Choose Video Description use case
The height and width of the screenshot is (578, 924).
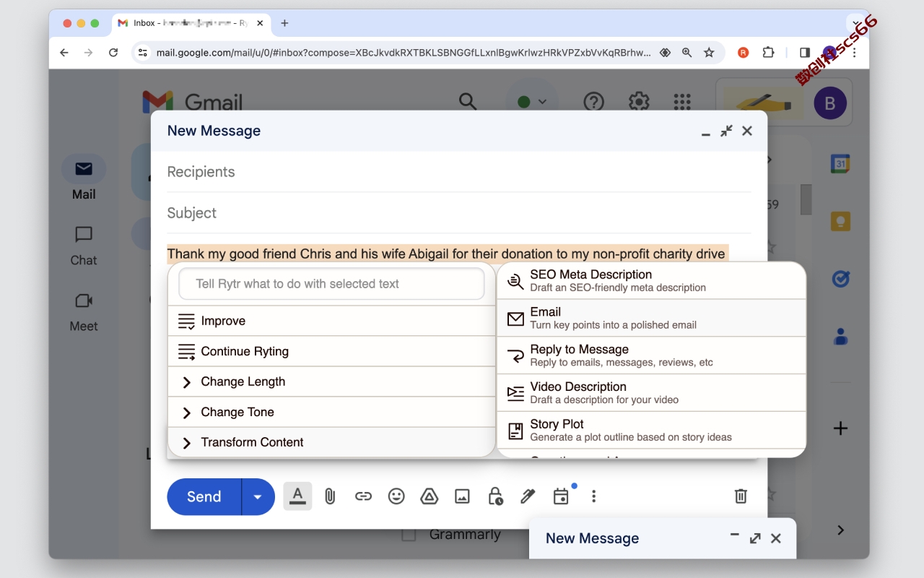coord(651,393)
